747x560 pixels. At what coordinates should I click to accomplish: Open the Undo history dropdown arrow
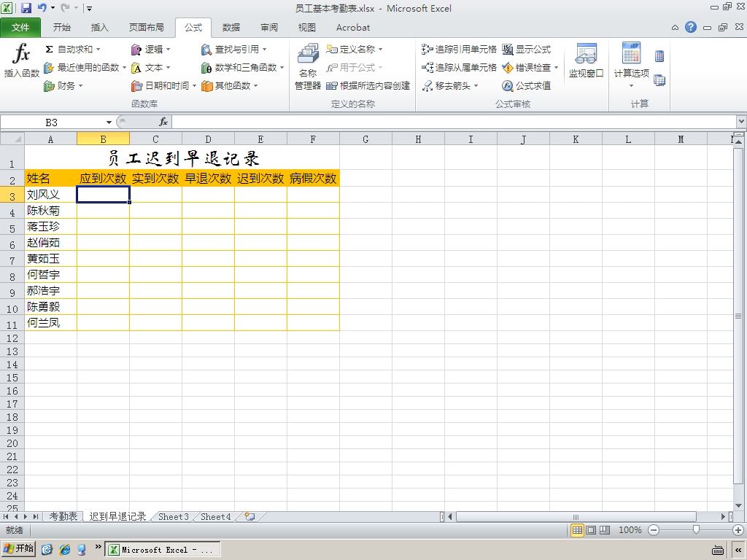coord(53,8)
